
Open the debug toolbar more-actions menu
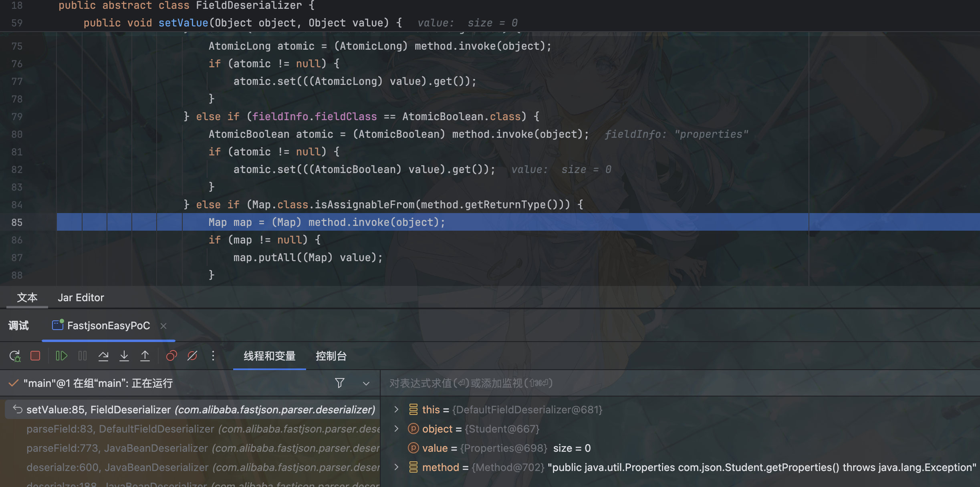213,356
